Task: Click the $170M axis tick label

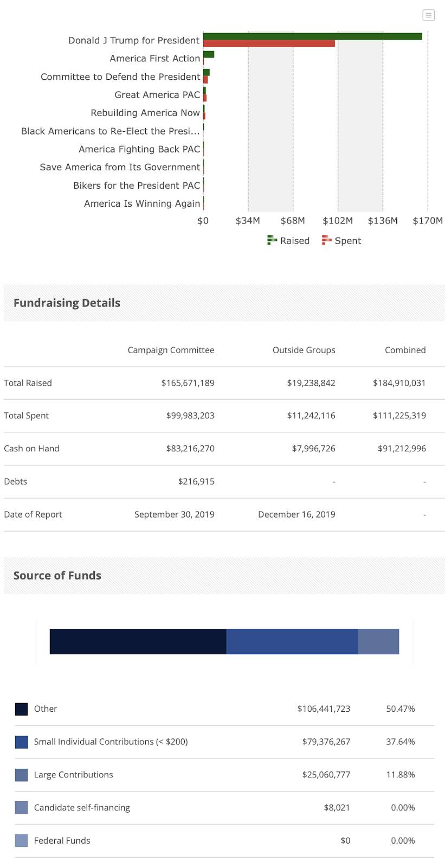Action: (x=428, y=220)
